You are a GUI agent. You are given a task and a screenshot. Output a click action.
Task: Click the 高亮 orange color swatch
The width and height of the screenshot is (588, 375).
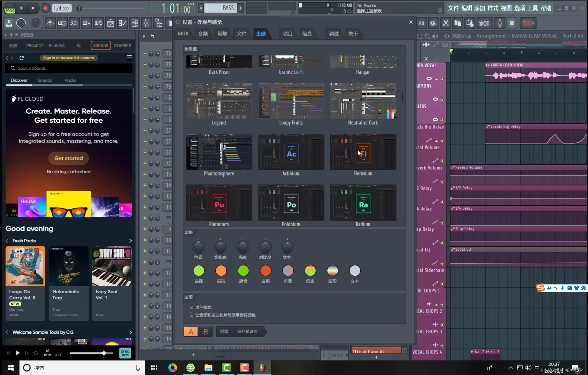coord(221,271)
